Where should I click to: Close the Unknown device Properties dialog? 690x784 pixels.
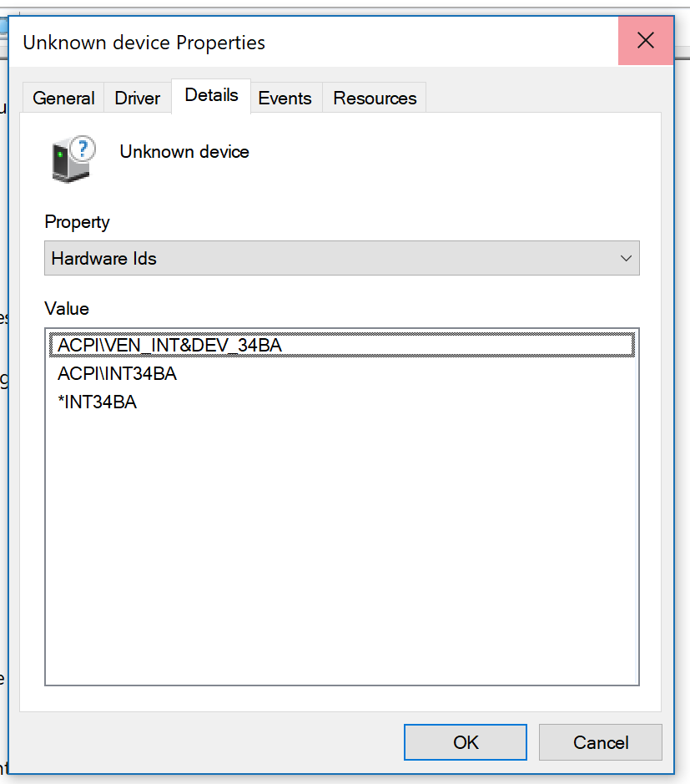646,40
